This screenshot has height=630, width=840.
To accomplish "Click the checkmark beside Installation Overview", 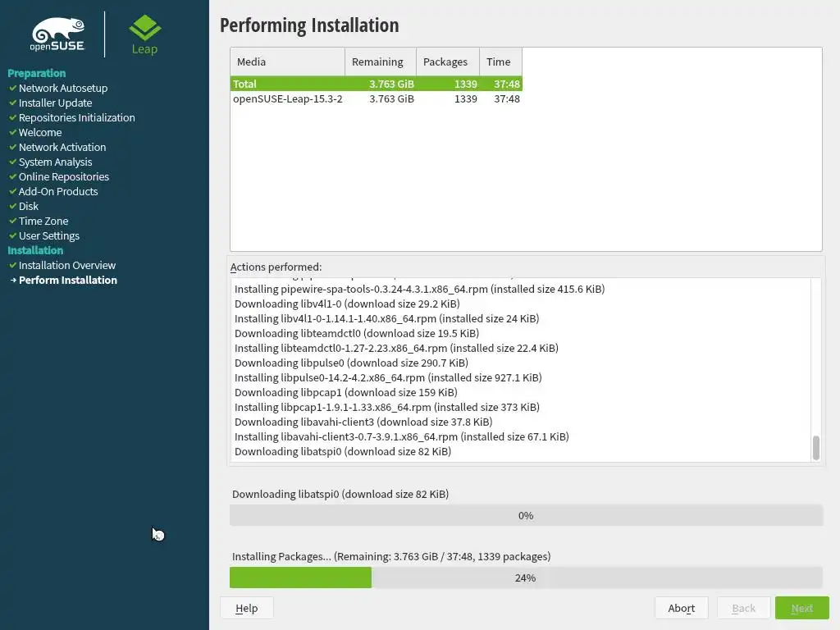I will click(x=13, y=265).
